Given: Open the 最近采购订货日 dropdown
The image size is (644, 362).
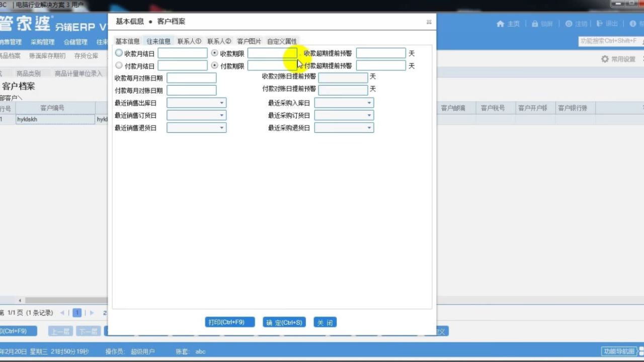Looking at the screenshot, I should [369, 115].
